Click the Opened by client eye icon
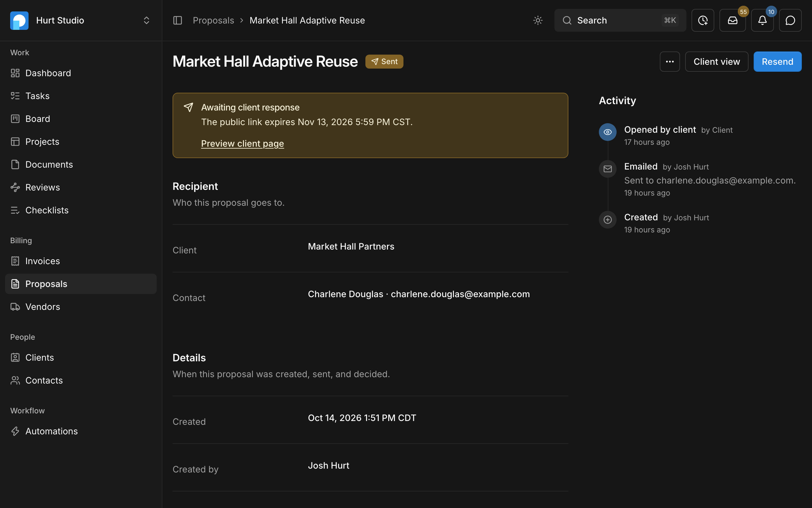This screenshot has height=508, width=812. coord(608,132)
